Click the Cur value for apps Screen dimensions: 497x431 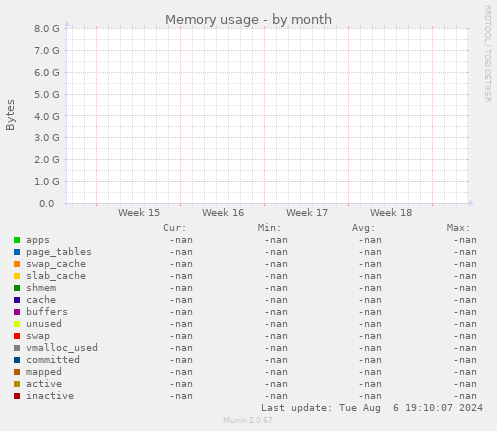[x=181, y=240]
